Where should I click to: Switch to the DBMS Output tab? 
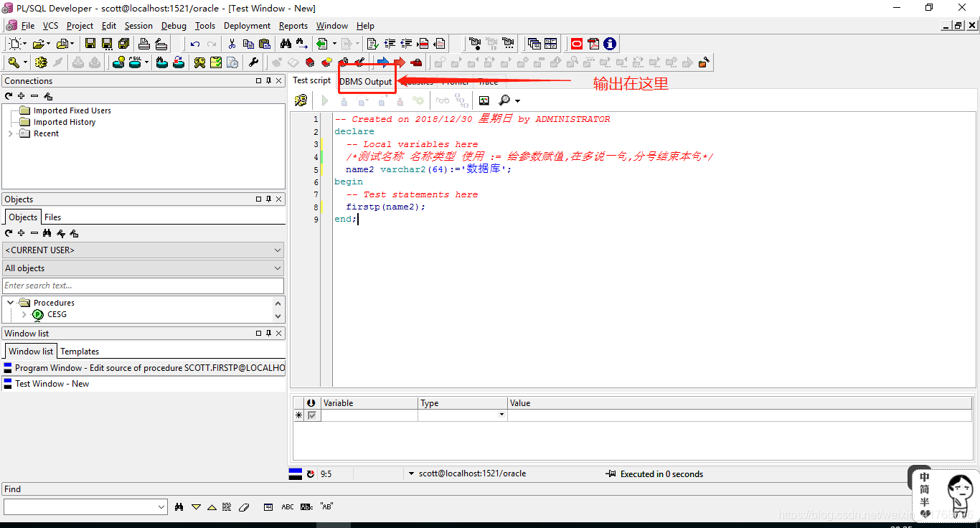[x=366, y=82]
